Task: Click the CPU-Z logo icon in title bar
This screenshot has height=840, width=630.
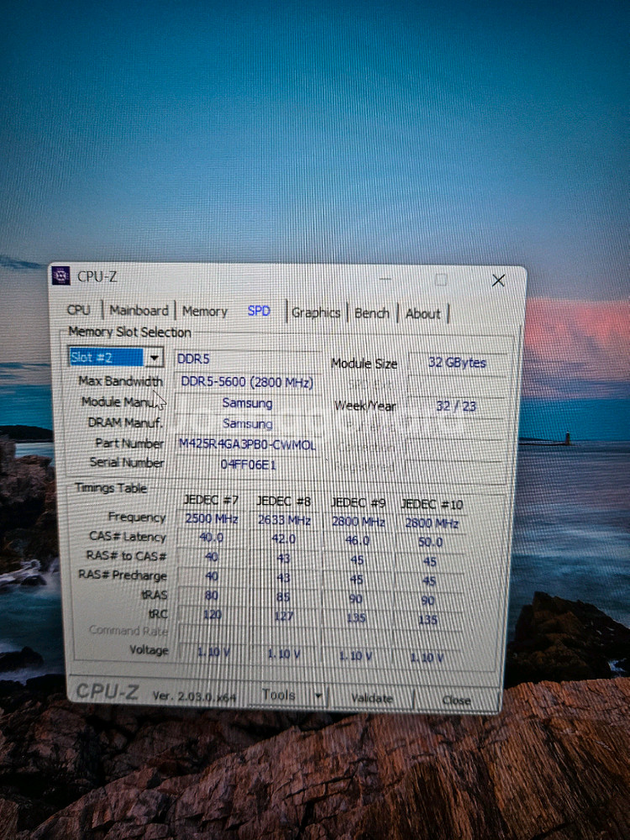Action: tap(61, 276)
